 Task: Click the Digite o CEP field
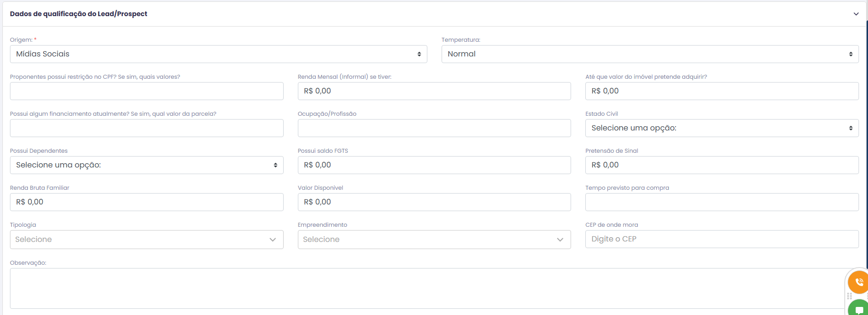722,239
